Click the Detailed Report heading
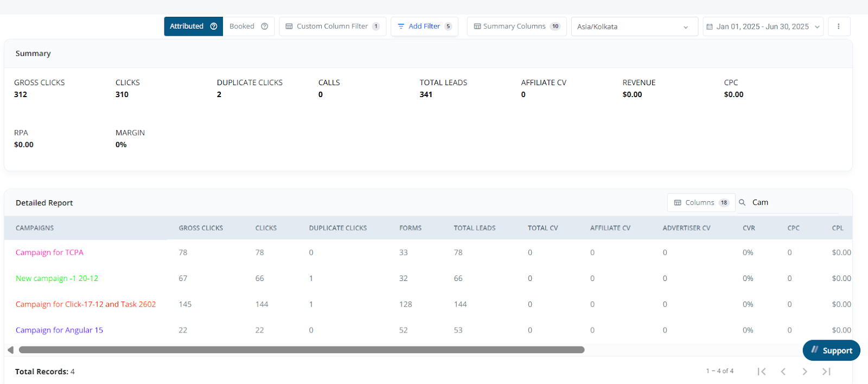868x384 pixels. (x=44, y=203)
